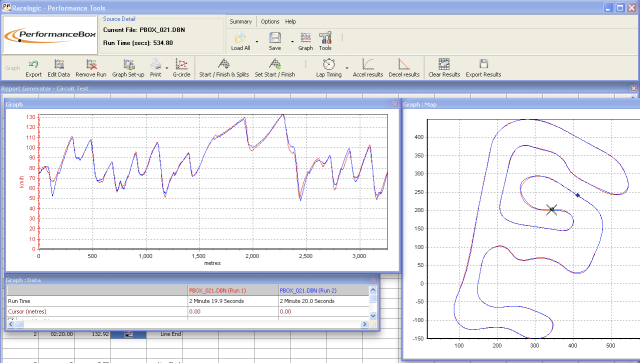The image size is (640, 363).
Task: Click the Load All folder icon
Action: [x=240, y=38]
